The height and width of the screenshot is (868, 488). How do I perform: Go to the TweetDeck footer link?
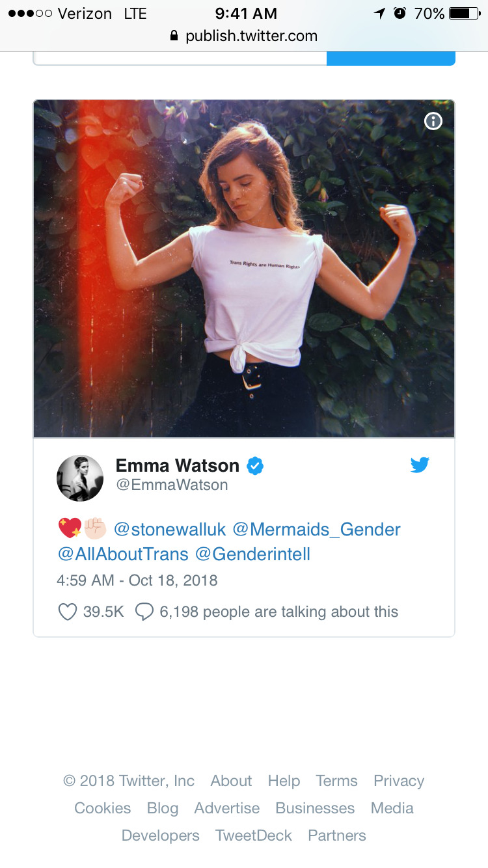click(254, 835)
